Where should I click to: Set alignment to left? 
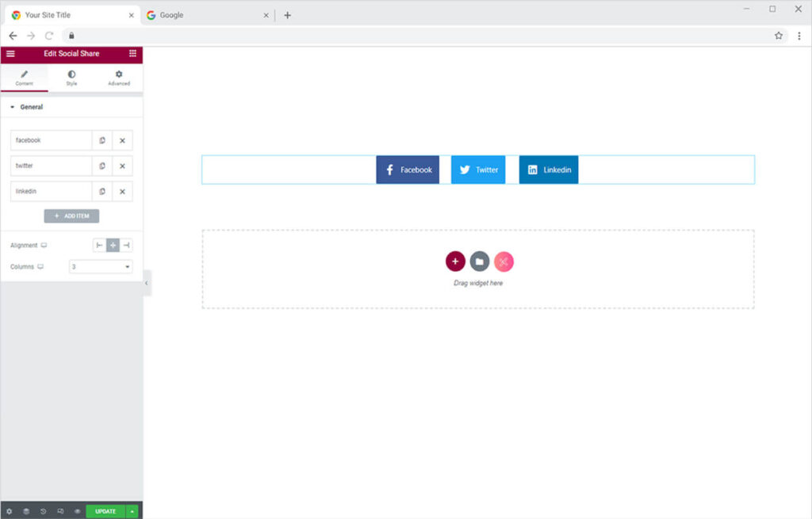point(100,246)
